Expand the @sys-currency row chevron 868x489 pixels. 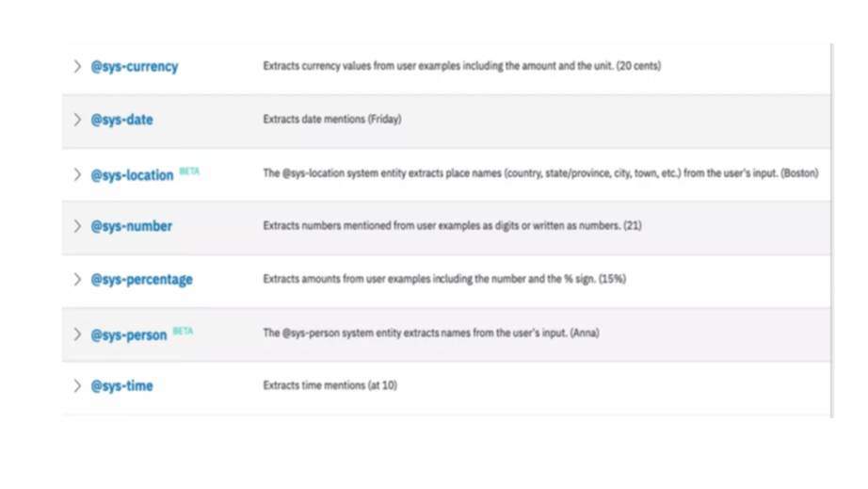[77, 66]
